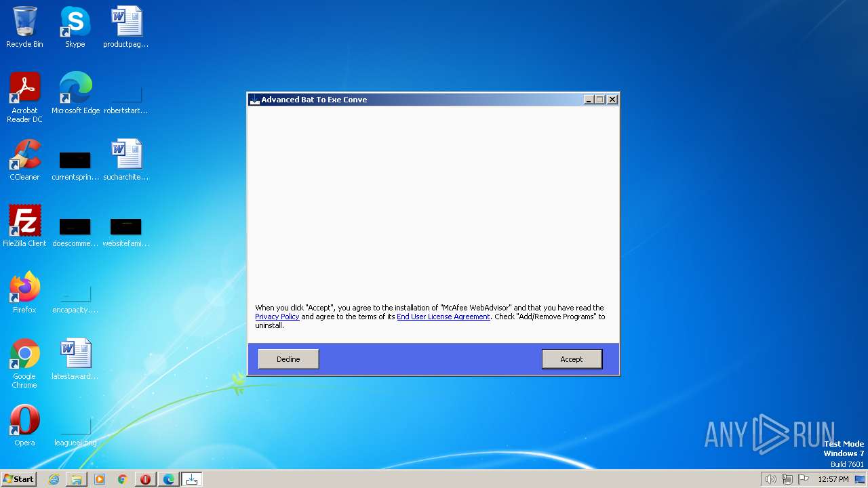868x488 pixels.
Task: Open the Action Center flag icon
Action: (x=804, y=479)
